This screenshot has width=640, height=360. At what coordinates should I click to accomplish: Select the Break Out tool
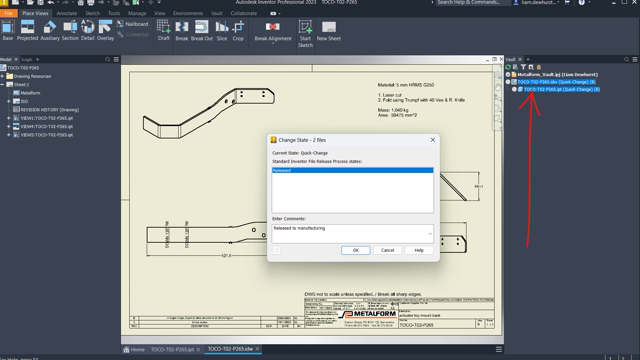[x=202, y=31]
